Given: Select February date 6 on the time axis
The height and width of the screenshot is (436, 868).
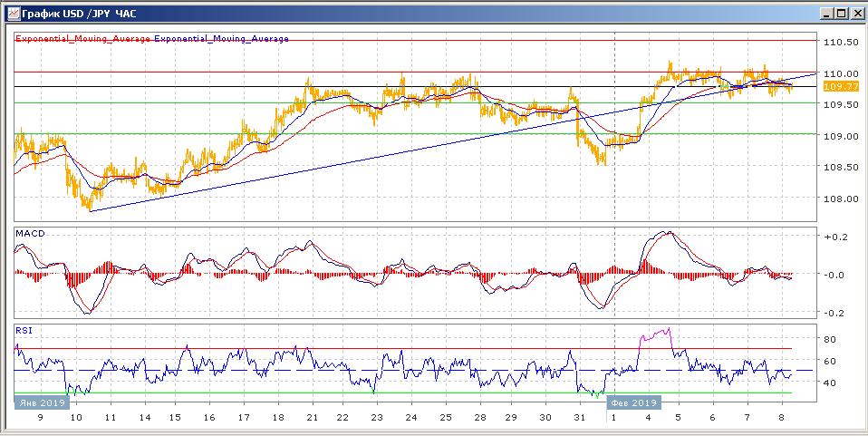Looking at the screenshot, I should (712, 418).
